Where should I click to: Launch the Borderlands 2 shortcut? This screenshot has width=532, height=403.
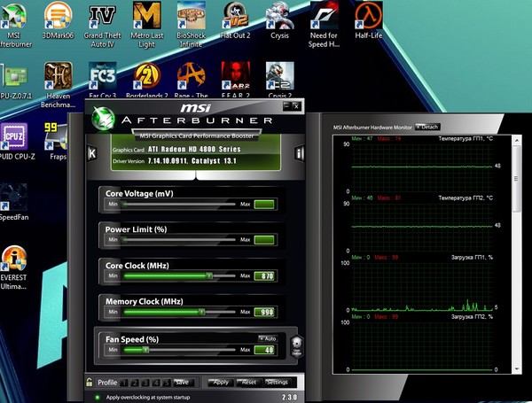[x=146, y=80]
